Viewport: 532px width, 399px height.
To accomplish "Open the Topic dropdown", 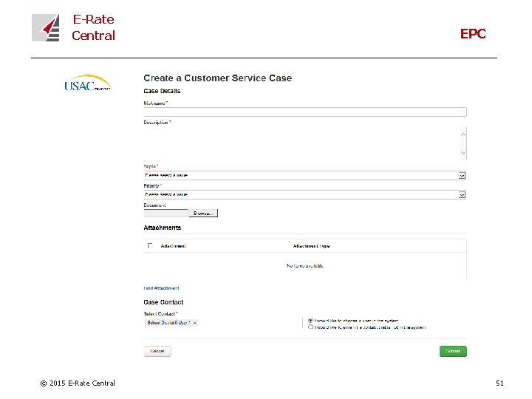I will pos(301,176).
